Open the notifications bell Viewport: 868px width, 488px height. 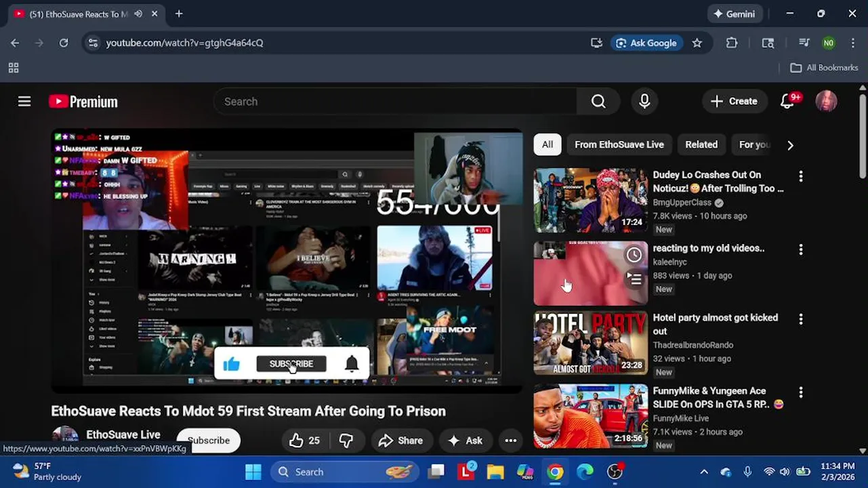788,102
